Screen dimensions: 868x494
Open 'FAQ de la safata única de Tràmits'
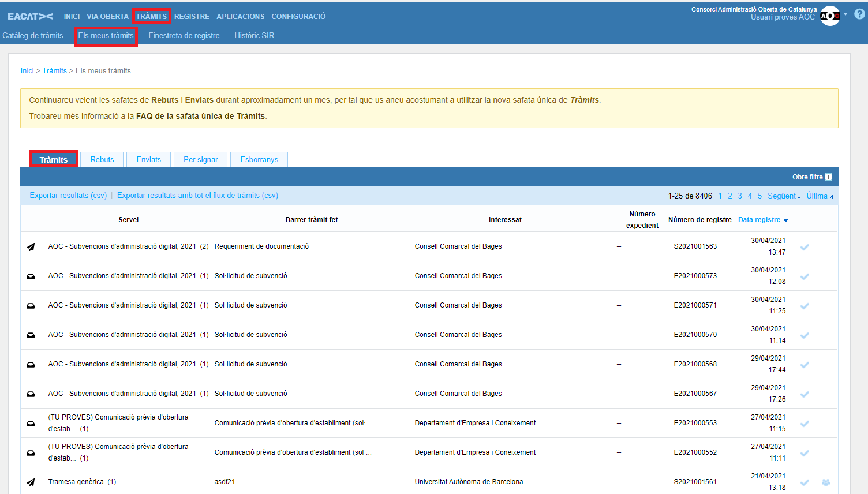200,116
